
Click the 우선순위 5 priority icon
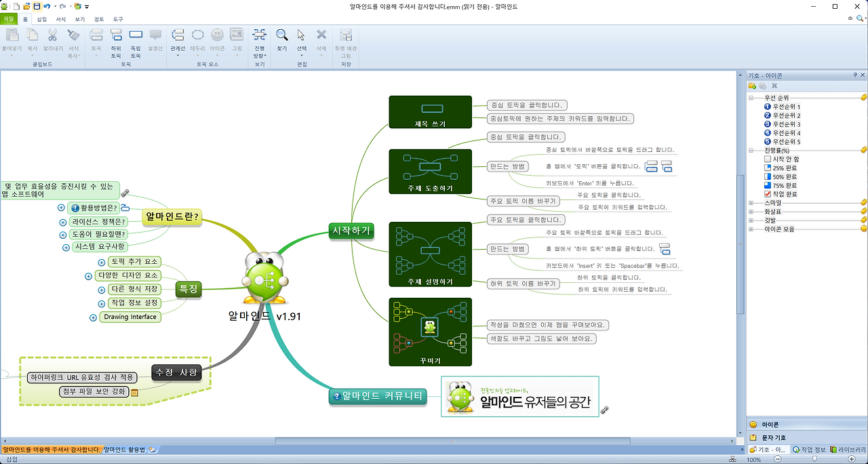tap(768, 142)
